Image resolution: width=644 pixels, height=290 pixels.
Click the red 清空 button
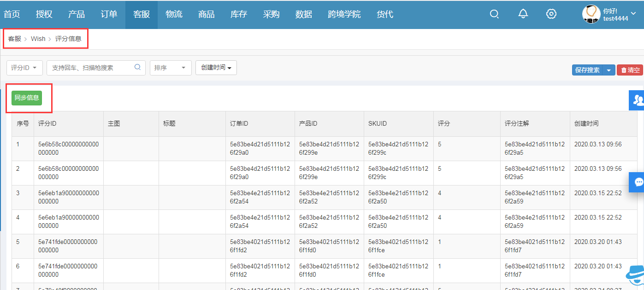pyautogui.click(x=630, y=70)
